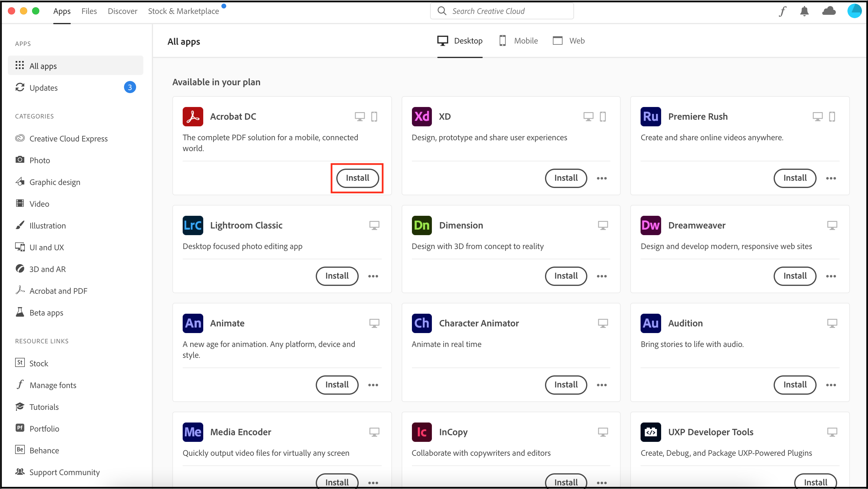Click the Animate app icon
This screenshot has width=868, height=489.
coord(193,323)
